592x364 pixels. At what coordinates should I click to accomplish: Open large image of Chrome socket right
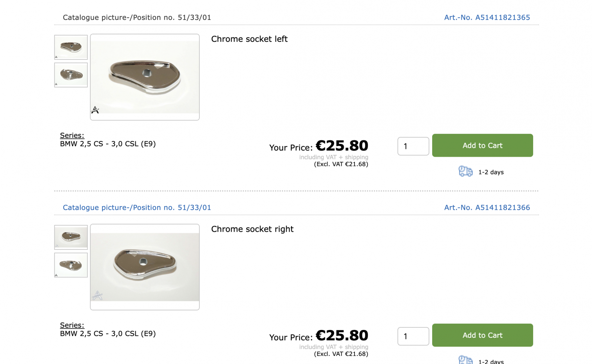[x=145, y=267]
